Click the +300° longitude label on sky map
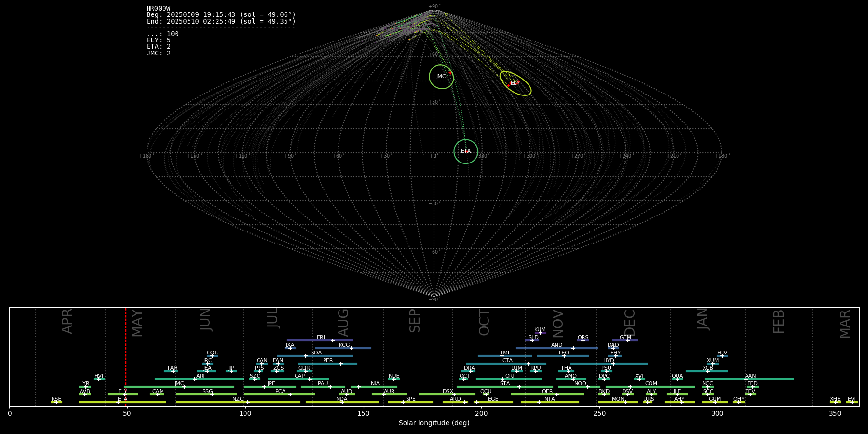 pos(529,156)
